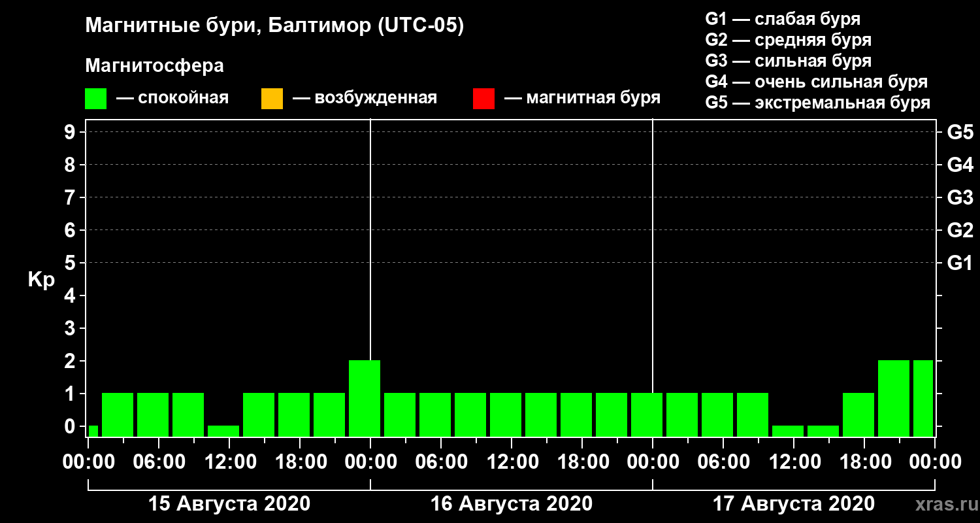This screenshot has width=980, height=523.
Task: Click the y-axis value 3
Action: pyautogui.click(x=71, y=328)
